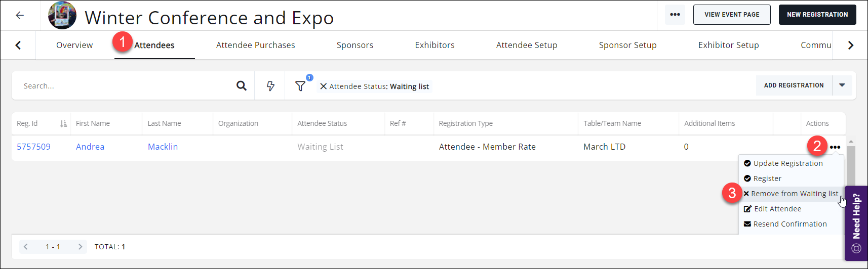This screenshot has width=868, height=269.
Task: Choose Resend Confirmation from the menu
Action: click(790, 224)
